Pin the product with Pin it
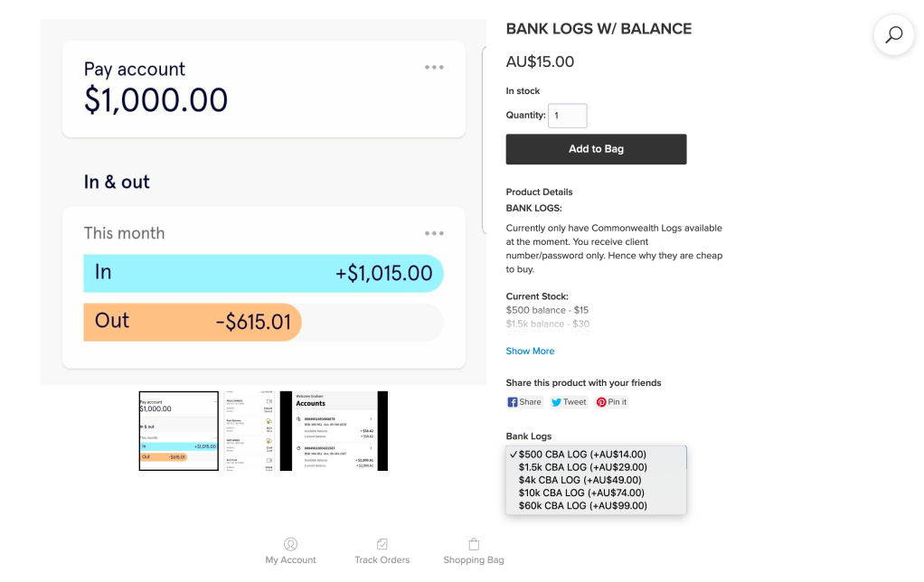 (x=611, y=402)
